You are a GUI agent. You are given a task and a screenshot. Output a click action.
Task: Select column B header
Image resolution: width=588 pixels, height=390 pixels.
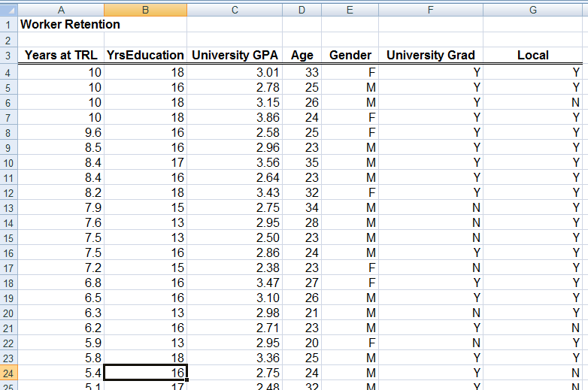[146, 10]
